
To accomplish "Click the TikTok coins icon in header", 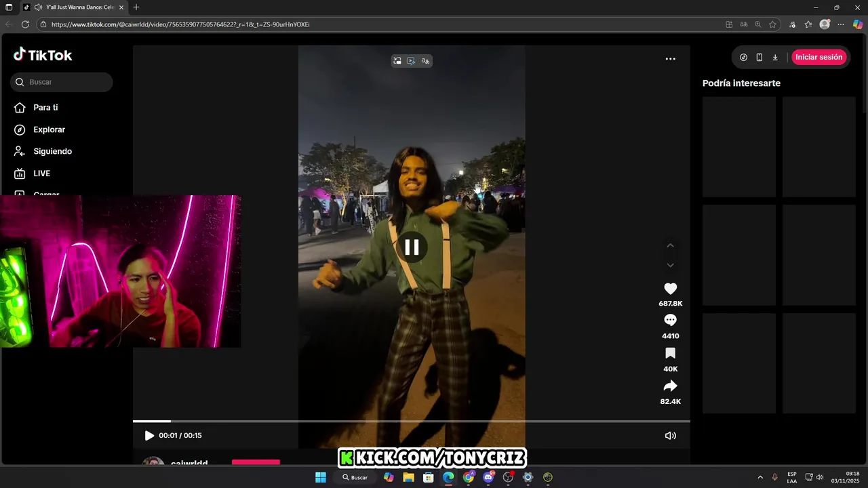I will 743,58.
